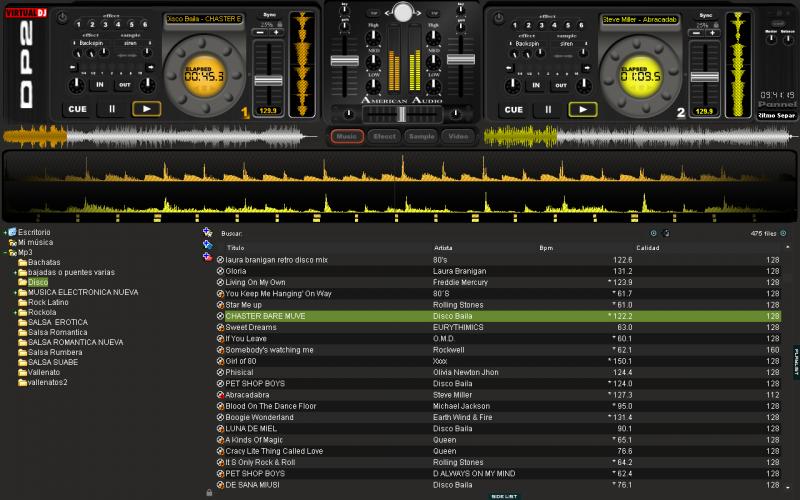Click the deck 1 jog wheel
This screenshot has width=800, height=500.
(x=205, y=76)
